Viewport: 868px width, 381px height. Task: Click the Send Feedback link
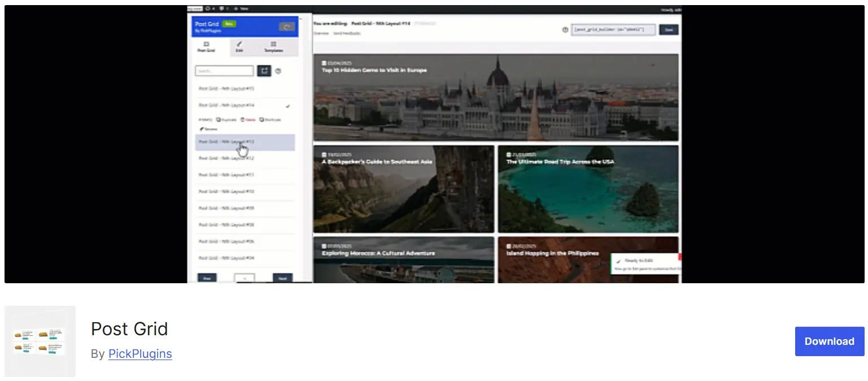(347, 33)
